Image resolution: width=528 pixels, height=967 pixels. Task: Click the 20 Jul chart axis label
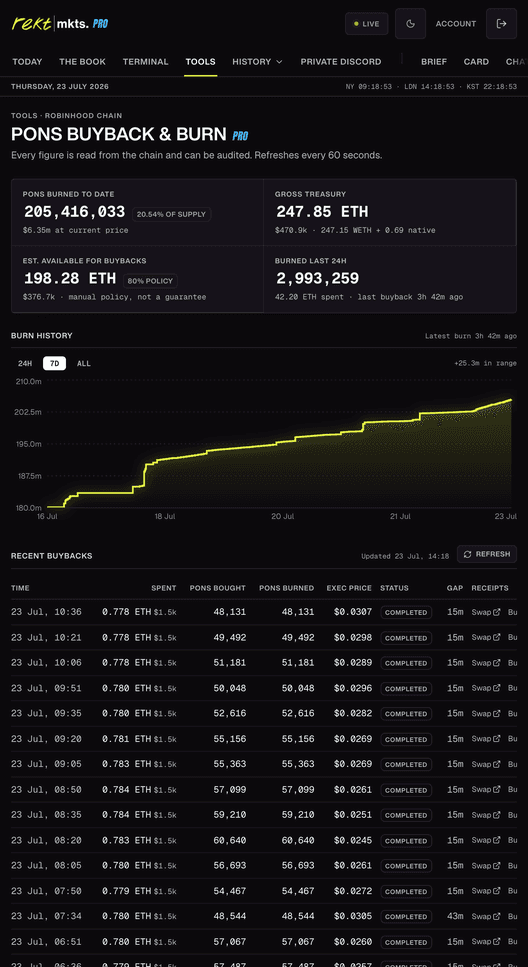[283, 516]
